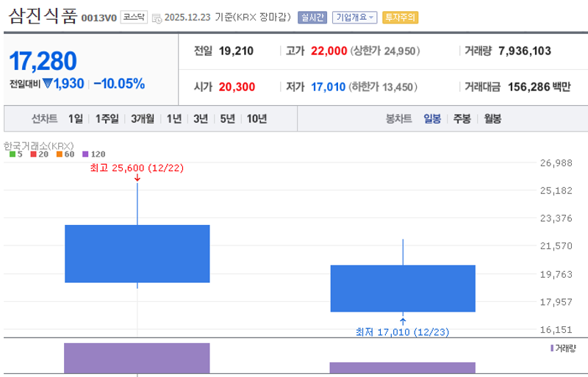Click the purple 120-day moving average swatch

(x=85, y=154)
